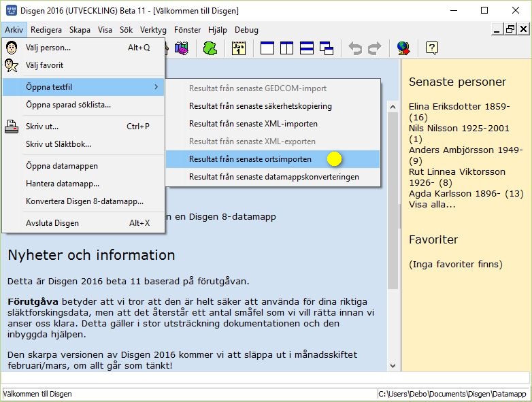Click the undo arrow icon
The width and height of the screenshot is (532, 402).
[355, 48]
